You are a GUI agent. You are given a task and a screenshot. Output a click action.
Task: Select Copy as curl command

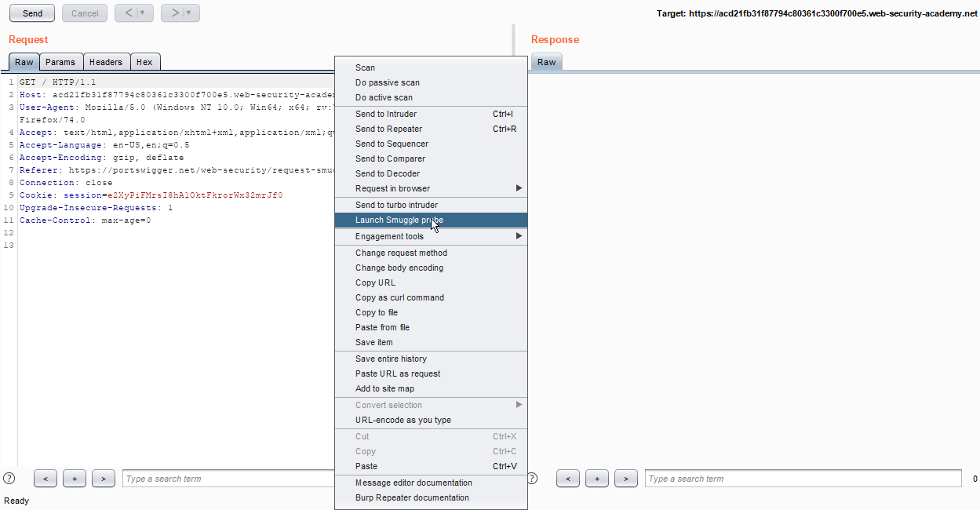coord(431,297)
